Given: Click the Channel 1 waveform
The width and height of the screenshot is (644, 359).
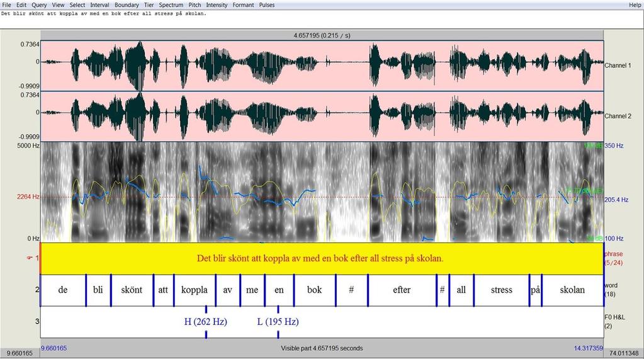Looking at the screenshot, I should point(322,66).
